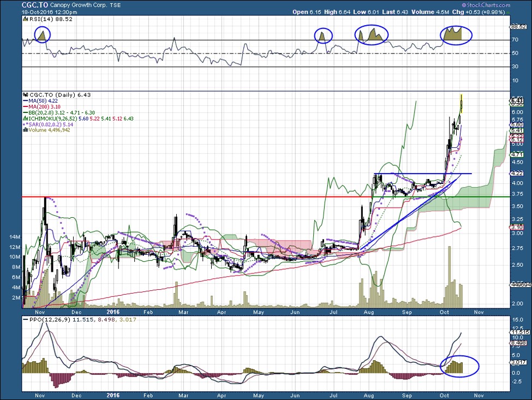
Task: Click the Mar label on PPO panel date axis
Action: pos(183,396)
